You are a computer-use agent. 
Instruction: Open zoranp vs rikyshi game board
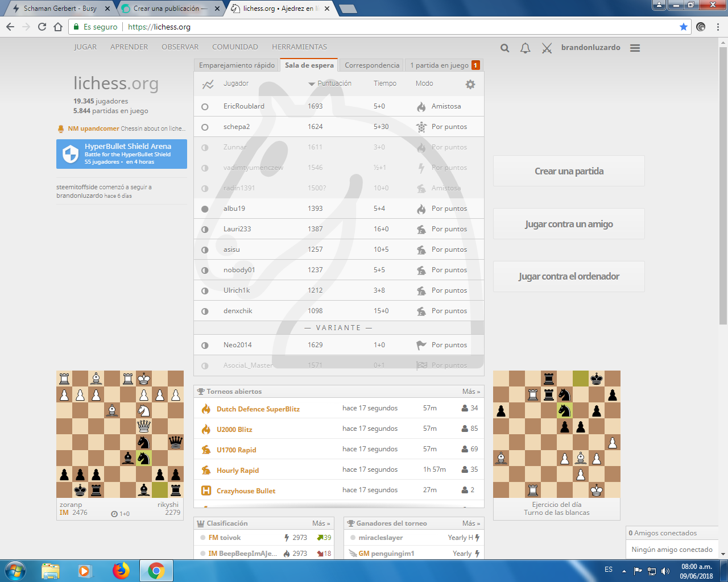click(120, 434)
